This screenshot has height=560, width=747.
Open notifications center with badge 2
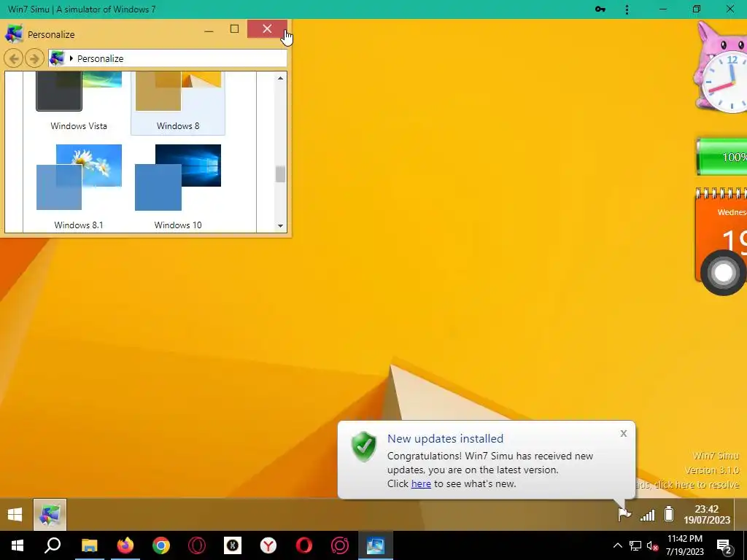pos(724,545)
